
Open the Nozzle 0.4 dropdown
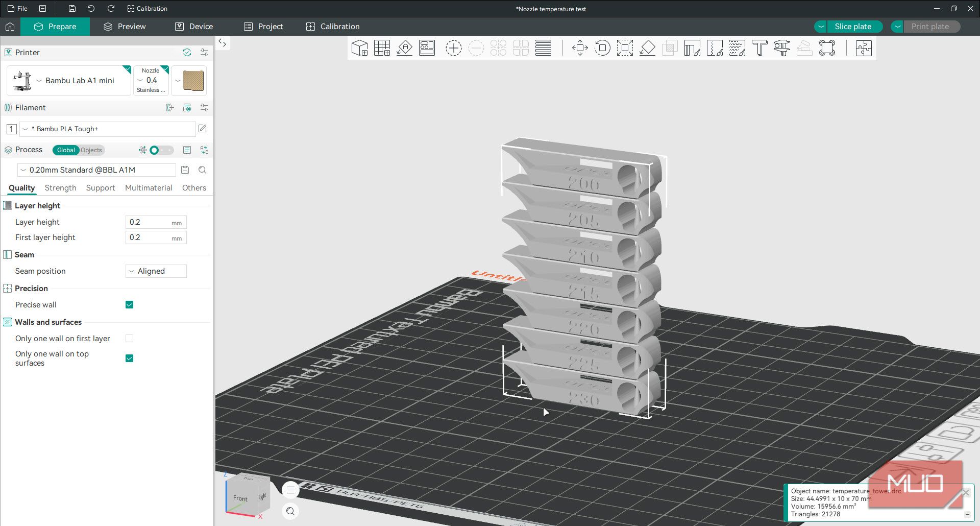click(x=151, y=81)
